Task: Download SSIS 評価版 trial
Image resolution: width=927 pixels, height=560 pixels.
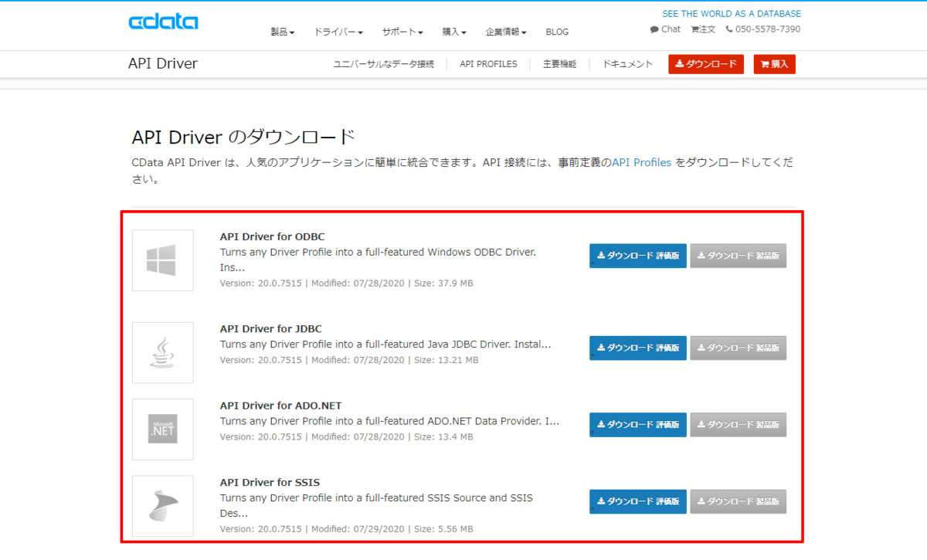Action: (638, 501)
